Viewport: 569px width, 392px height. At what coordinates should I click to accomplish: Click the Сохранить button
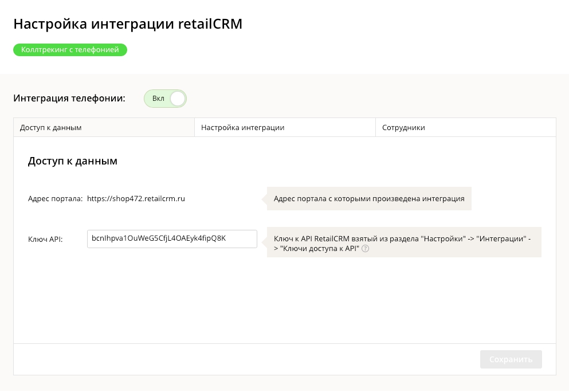pos(511,359)
